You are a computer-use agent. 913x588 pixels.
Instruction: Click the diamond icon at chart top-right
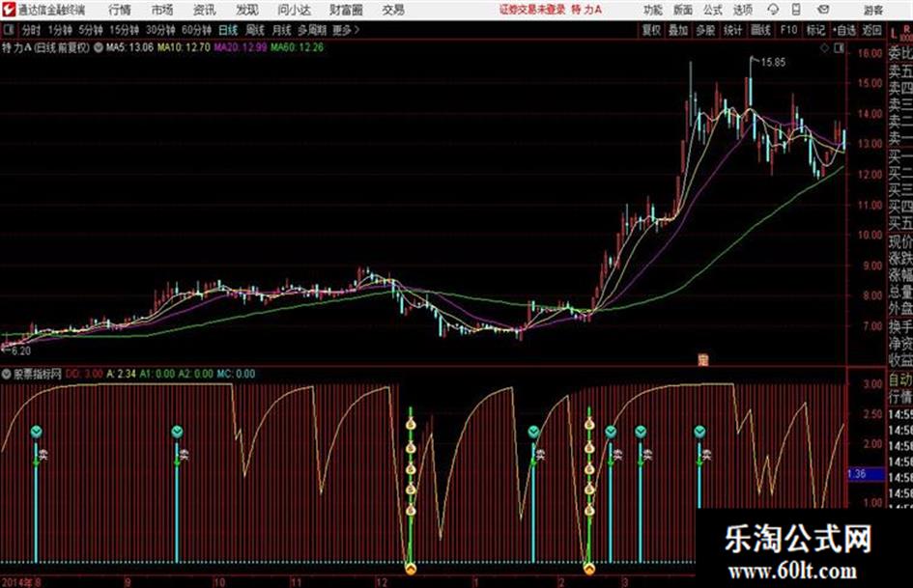(824, 48)
